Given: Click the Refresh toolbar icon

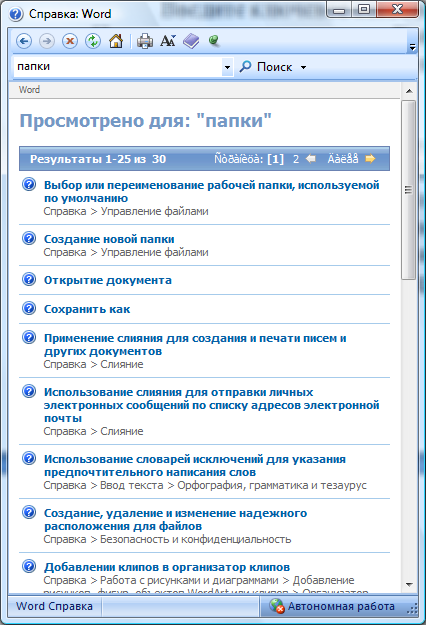Looking at the screenshot, I should point(93,41).
